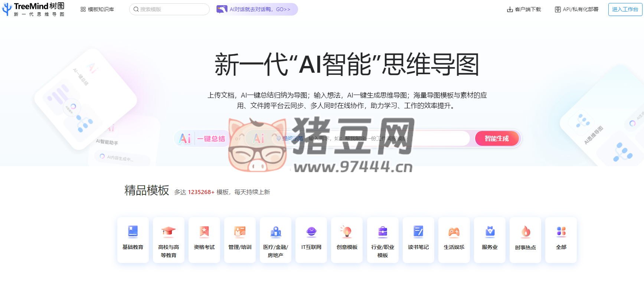Click the TreeMind树图 logo

point(33,9)
